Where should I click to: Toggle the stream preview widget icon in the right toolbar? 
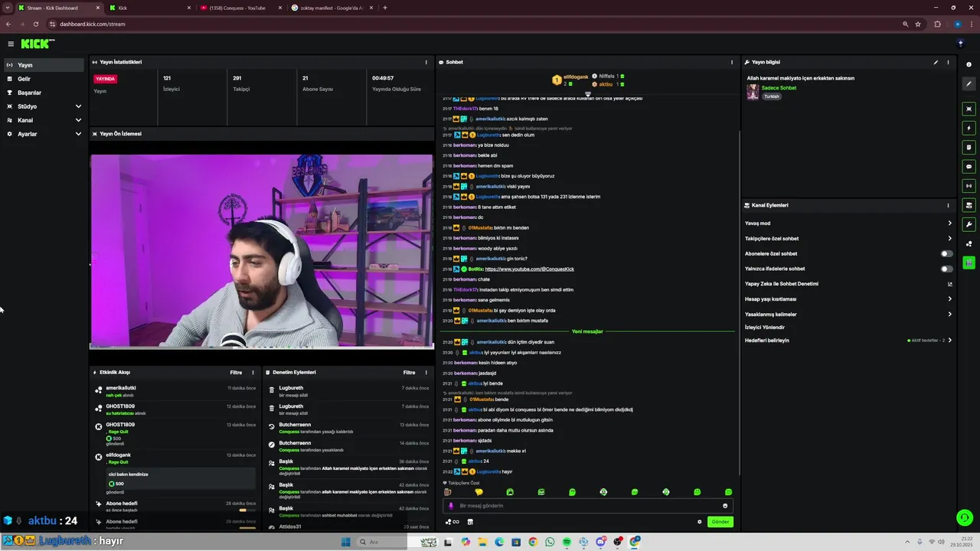pyautogui.click(x=969, y=109)
